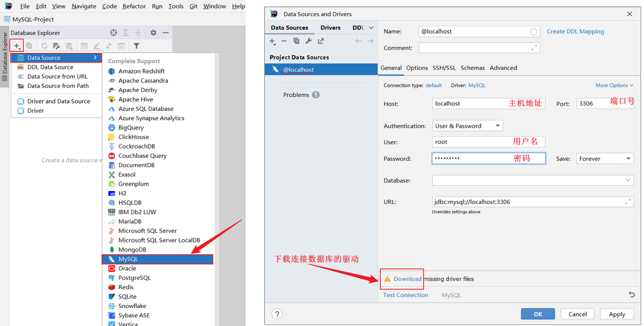Click into the Host input field
This screenshot has width=644, height=326.
[x=489, y=104]
